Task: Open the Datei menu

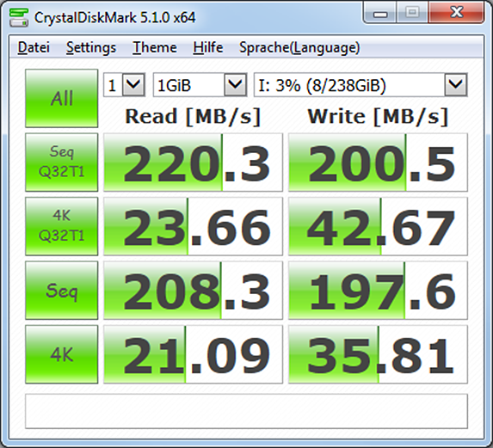Action: 34,48
